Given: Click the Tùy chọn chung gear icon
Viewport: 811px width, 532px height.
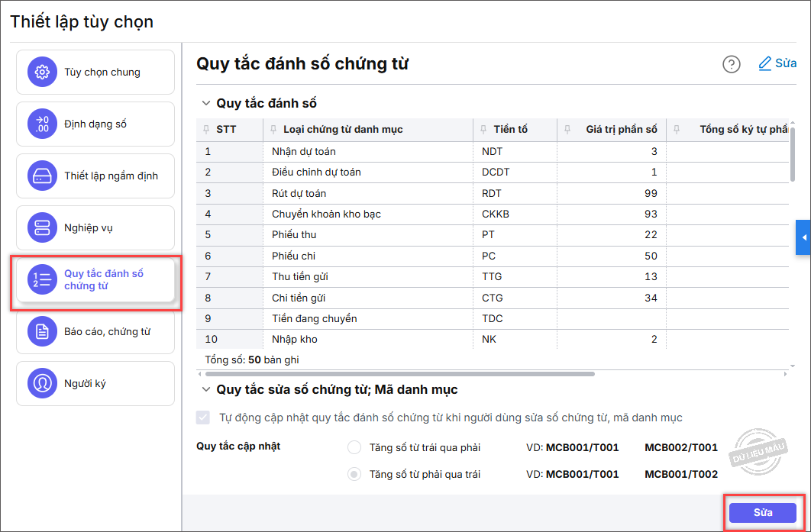Looking at the screenshot, I should (43, 73).
